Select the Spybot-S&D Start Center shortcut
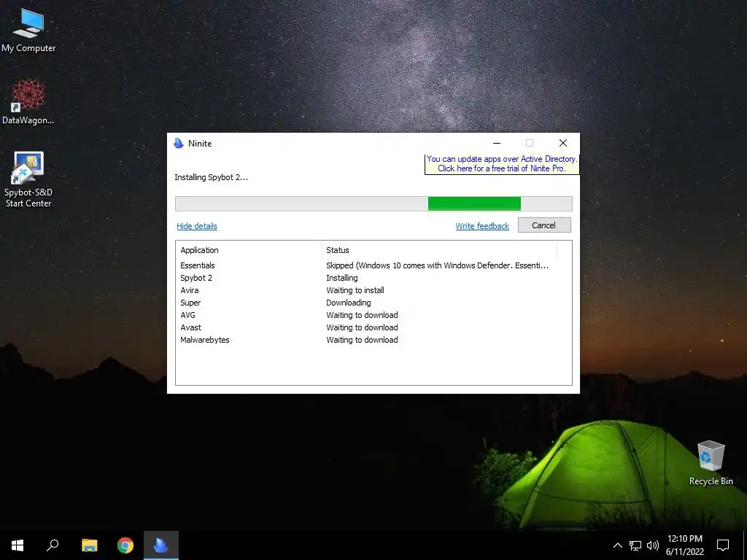Image resolution: width=747 pixels, height=560 pixels. pyautogui.click(x=28, y=179)
